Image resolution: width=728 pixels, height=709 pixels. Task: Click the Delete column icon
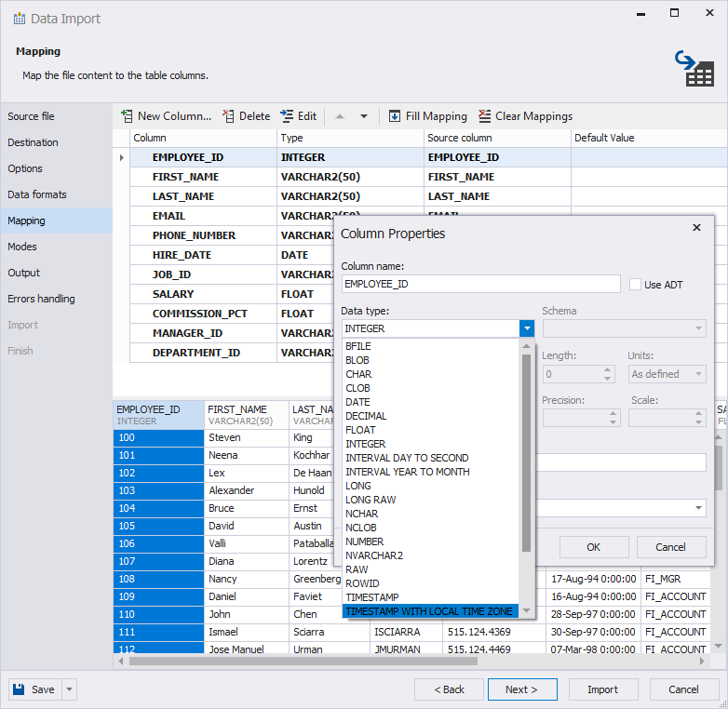228,116
